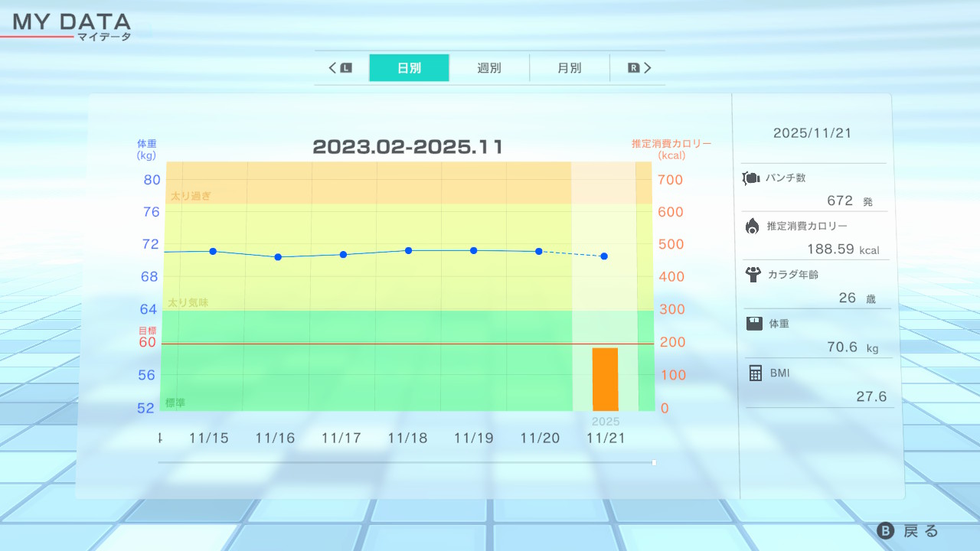Click the L shoulder button icon

[x=346, y=68]
